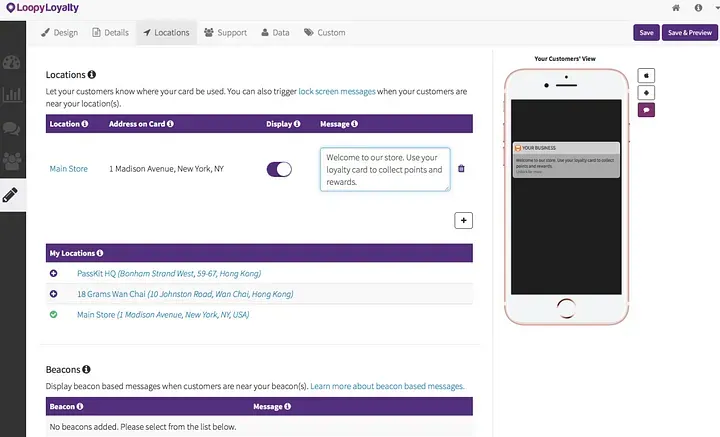Follow the lock screen messages link
Viewport: 720px width, 437px height.
337,91
